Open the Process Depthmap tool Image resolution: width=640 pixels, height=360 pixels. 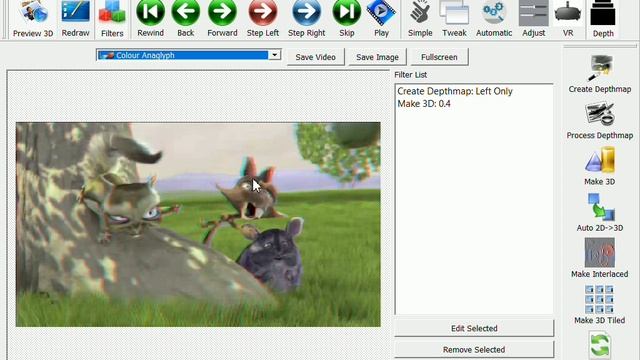(x=600, y=121)
